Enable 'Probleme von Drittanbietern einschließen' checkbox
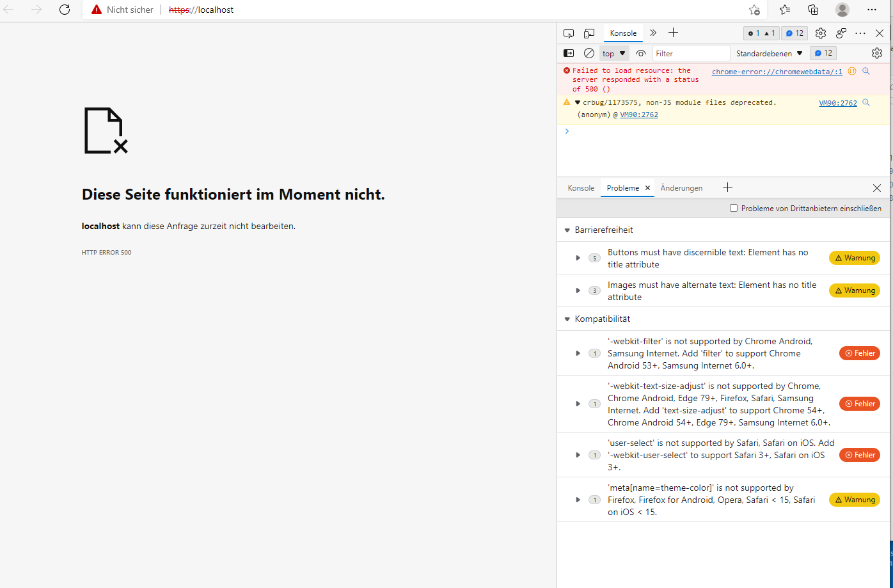This screenshot has width=893, height=588. tap(734, 209)
